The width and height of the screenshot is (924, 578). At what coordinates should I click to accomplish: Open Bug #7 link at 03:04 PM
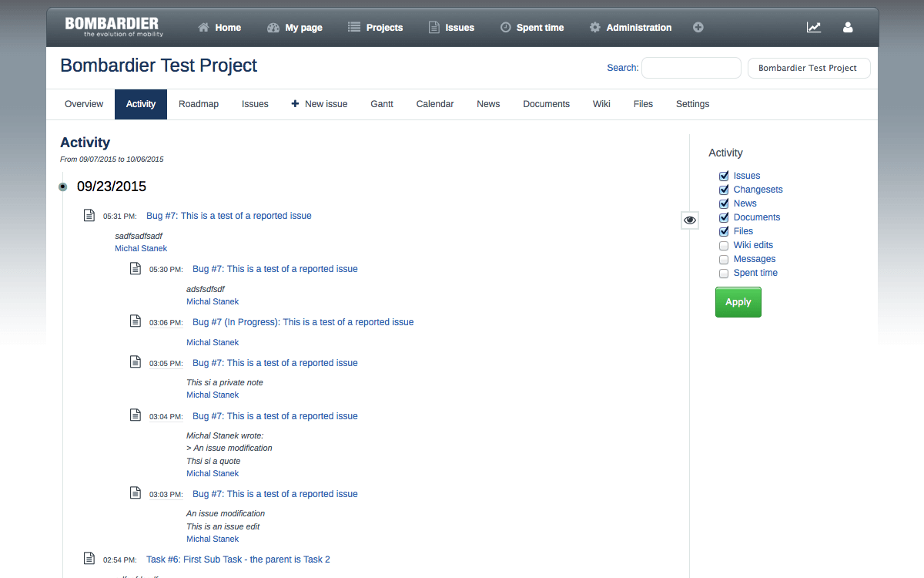tap(275, 416)
